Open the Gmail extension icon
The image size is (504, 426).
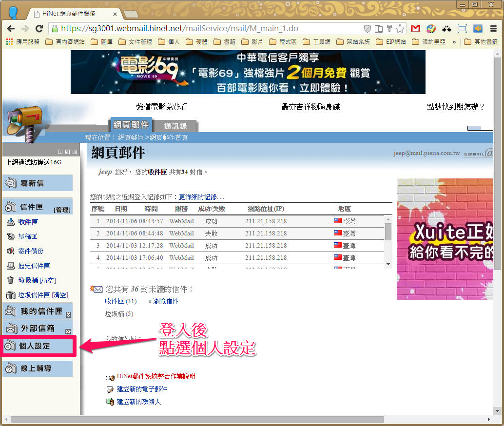pos(415,29)
